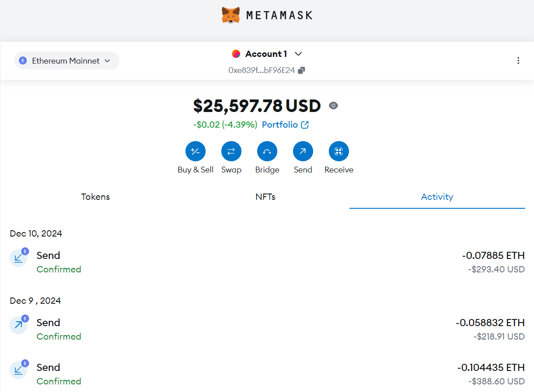Expand the Account 1 selector chevron
Viewport: 534px width, 392px height.
[298, 54]
